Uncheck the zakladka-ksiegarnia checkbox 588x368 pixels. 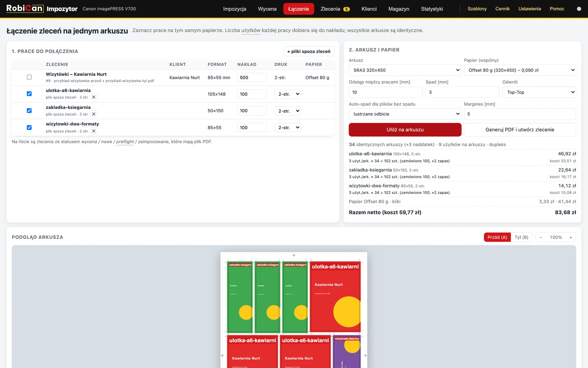29,111
